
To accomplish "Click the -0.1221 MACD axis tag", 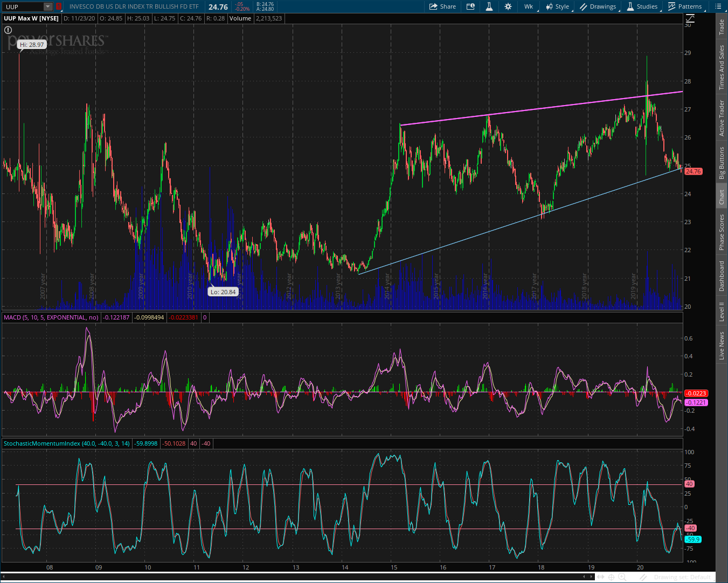I will [x=696, y=402].
